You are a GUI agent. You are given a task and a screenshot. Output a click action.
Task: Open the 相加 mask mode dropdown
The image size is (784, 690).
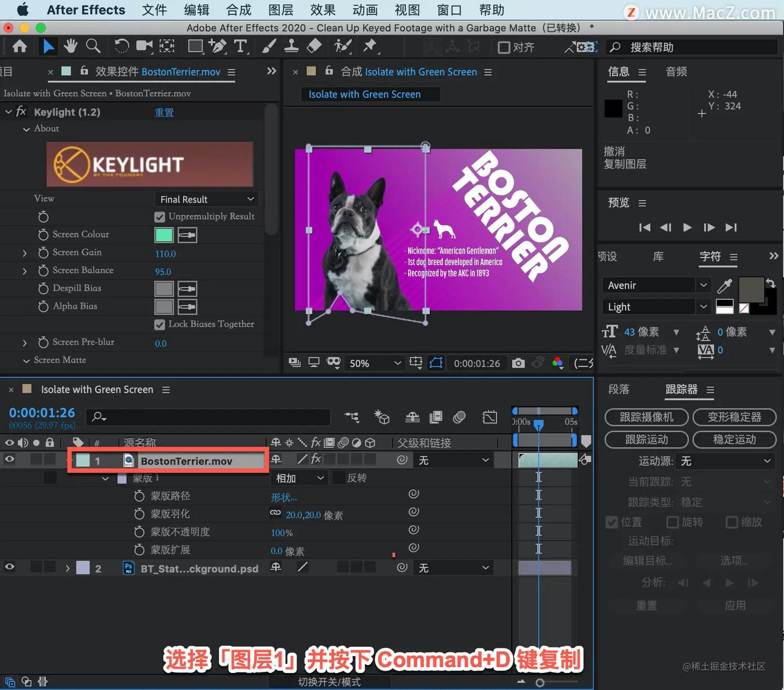(300, 478)
